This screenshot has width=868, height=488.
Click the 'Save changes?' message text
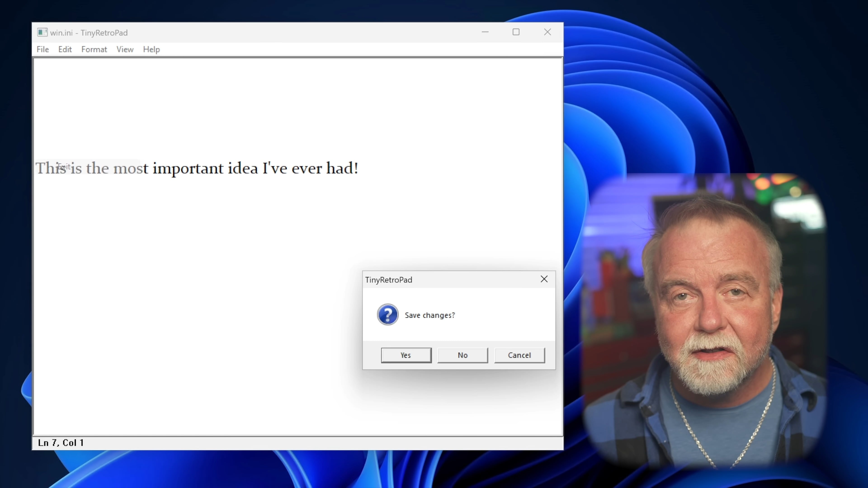pos(430,315)
